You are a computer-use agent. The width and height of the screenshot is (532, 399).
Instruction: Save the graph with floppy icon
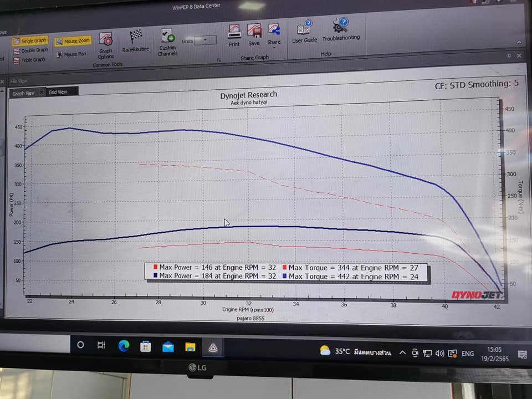(x=254, y=35)
